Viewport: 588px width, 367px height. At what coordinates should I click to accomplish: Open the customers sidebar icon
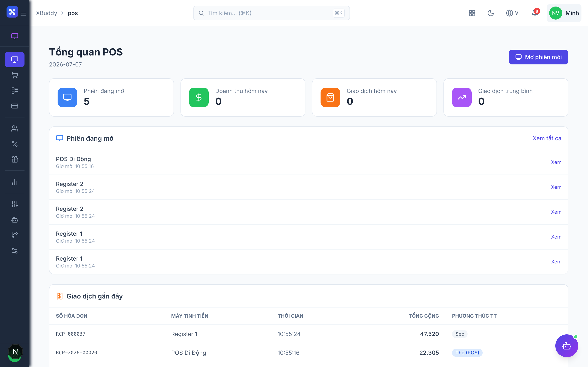(x=14, y=128)
